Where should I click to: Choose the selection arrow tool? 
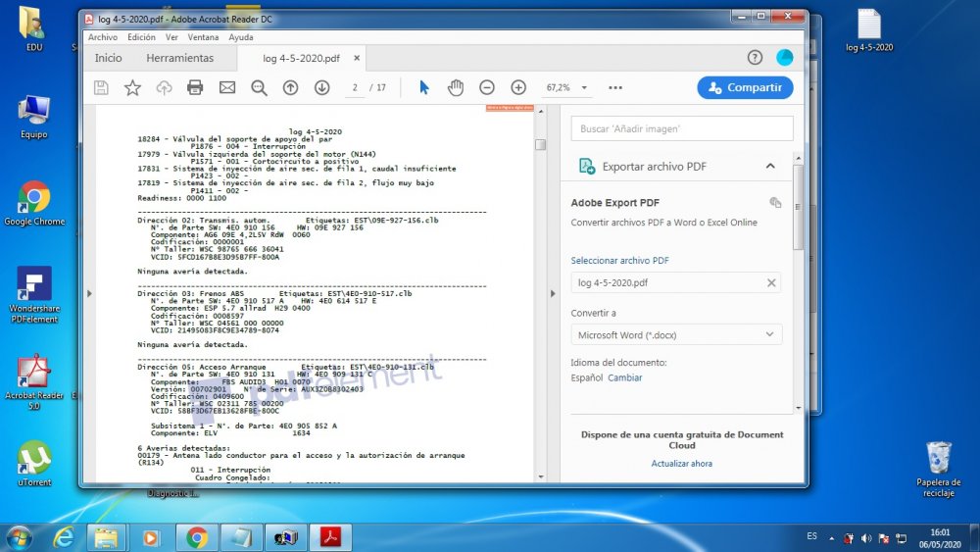424,87
